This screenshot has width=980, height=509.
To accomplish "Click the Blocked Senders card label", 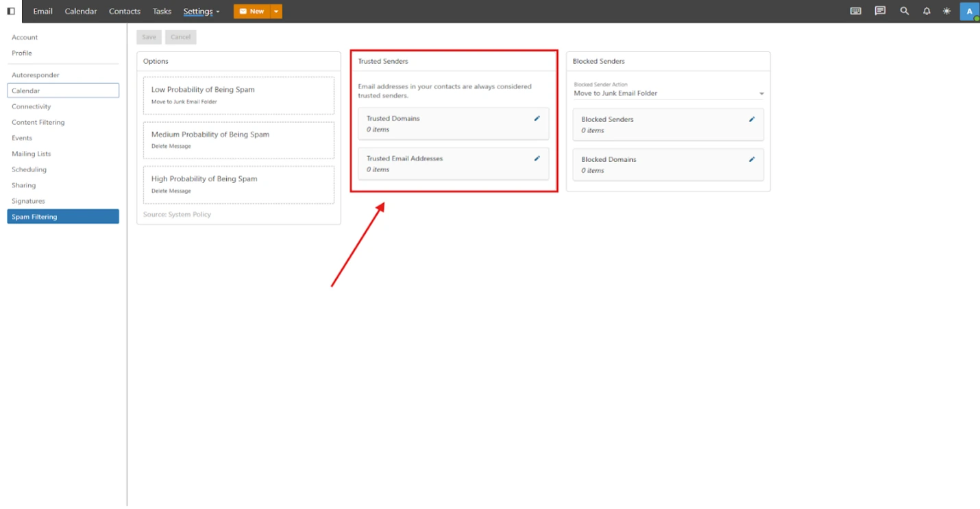I will click(x=607, y=119).
